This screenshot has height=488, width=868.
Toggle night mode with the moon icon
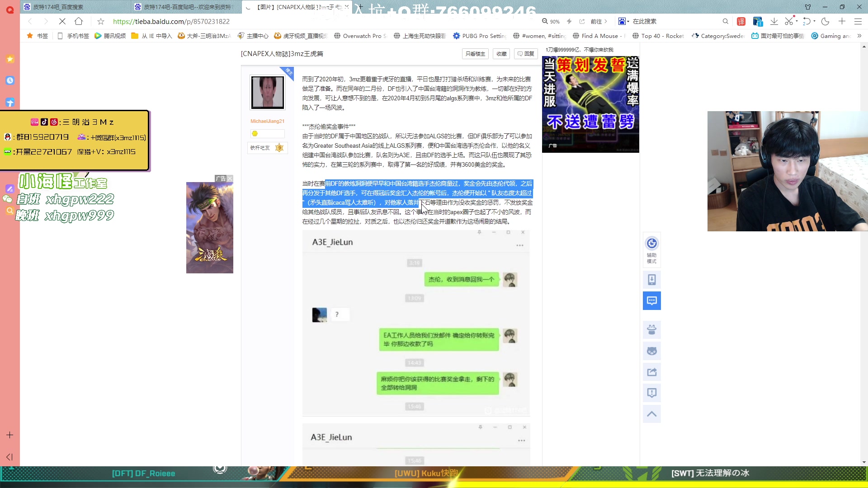(826, 21)
